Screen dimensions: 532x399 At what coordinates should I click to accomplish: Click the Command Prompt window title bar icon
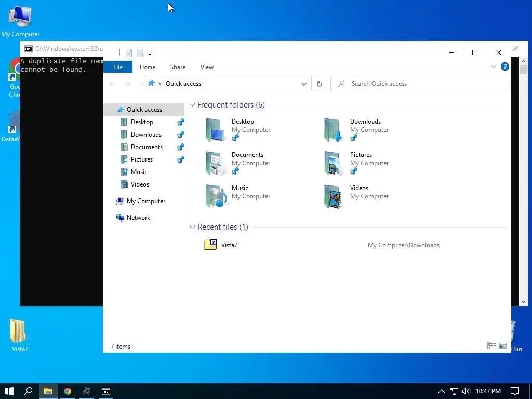click(x=29, y=49)
